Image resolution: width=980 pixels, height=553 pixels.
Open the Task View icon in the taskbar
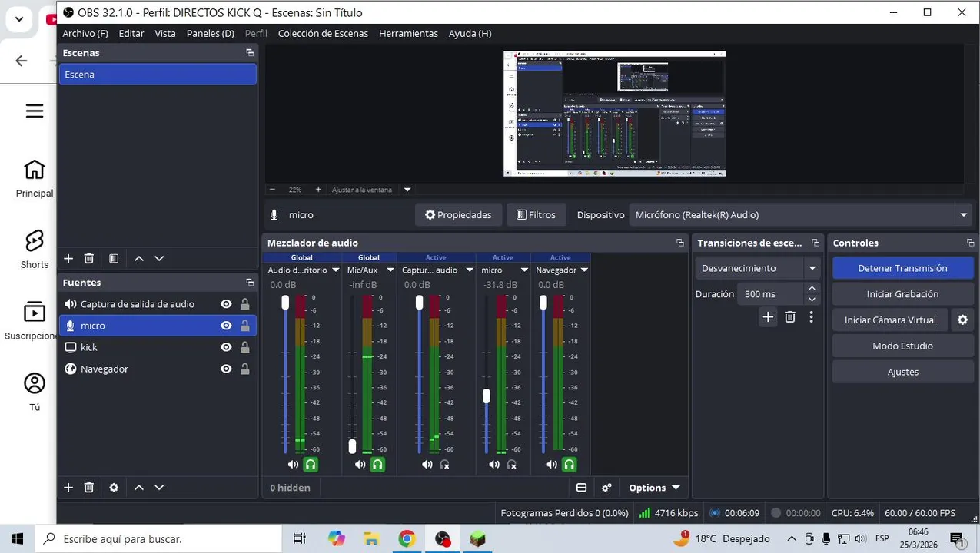(x=300, y=539)
